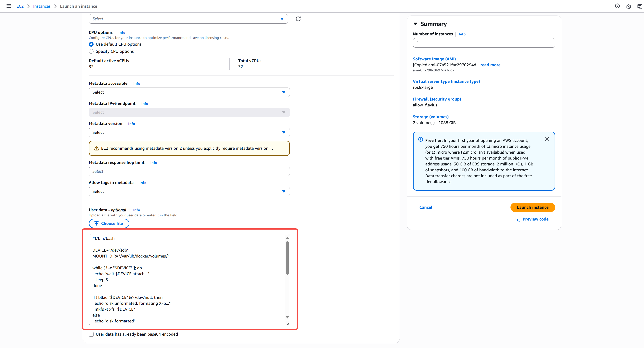Image resolution: width=644 pixels, height=348 pixels.
Task: Click the Cancel link
Action: coord(426,207)
